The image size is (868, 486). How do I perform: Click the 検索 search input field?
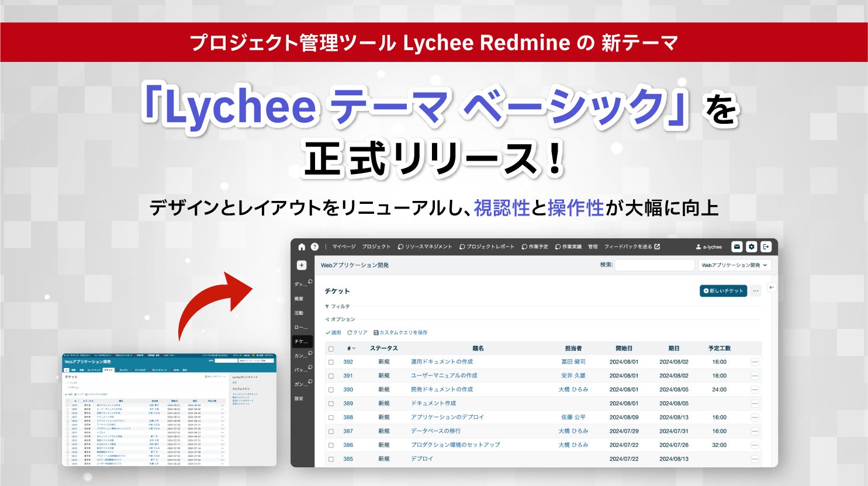(x=655, y=265)
